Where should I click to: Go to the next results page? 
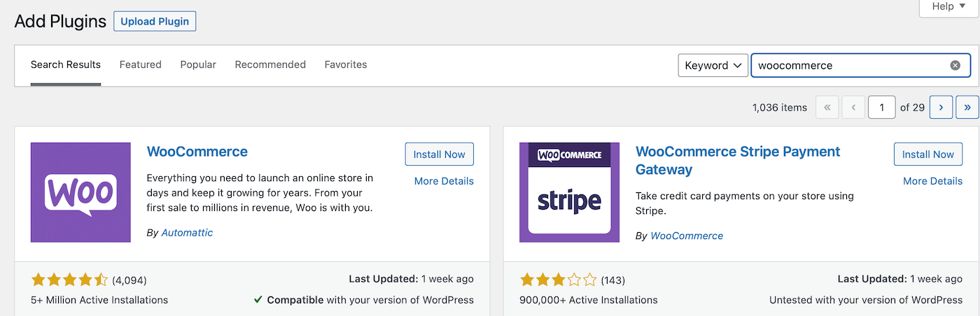pos(941,107)
